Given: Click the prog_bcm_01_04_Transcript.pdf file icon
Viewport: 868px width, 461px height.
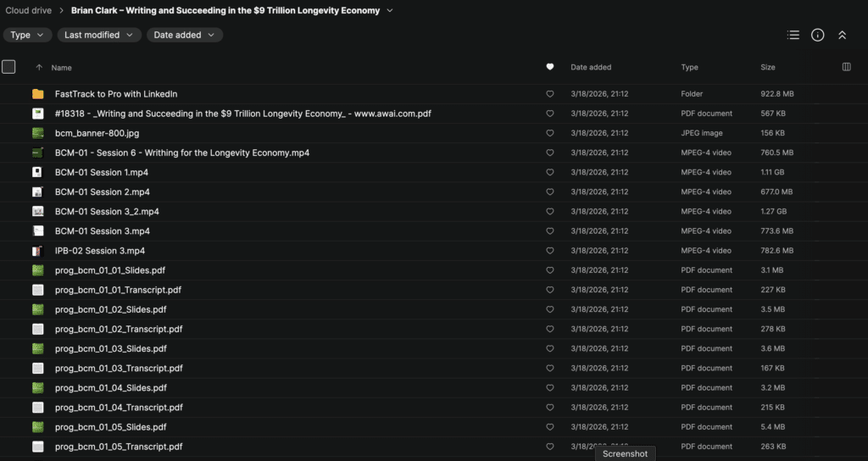Looking at the screenshot, I should tap(37, 408).
